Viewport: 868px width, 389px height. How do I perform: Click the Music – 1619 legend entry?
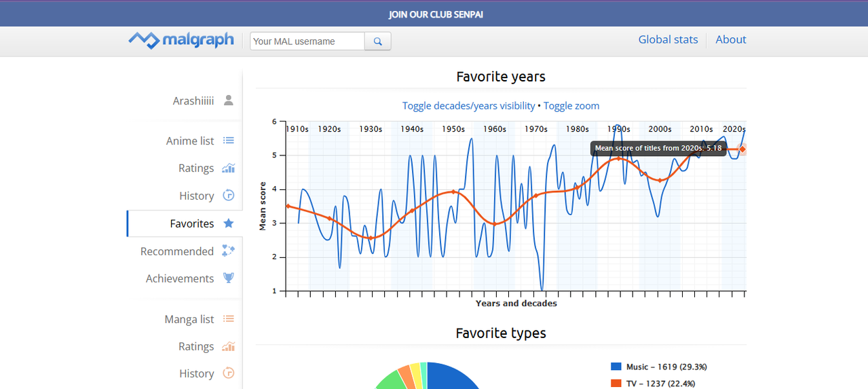666,367
